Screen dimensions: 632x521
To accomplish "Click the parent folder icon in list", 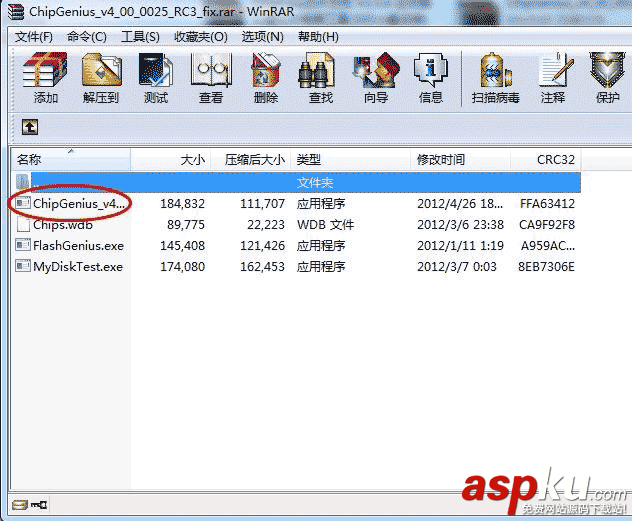I will [23, 182].
